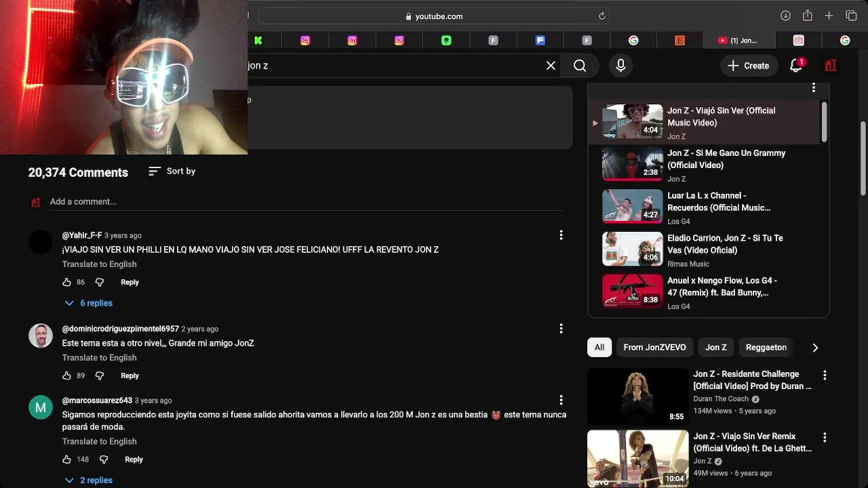Click the magnifier search button
Viewport: 868px width, 488px height.
tap(580, 66)
